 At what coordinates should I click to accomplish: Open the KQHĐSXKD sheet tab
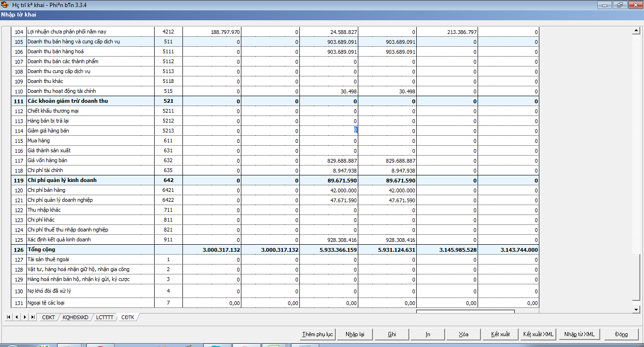click(75, 317)
